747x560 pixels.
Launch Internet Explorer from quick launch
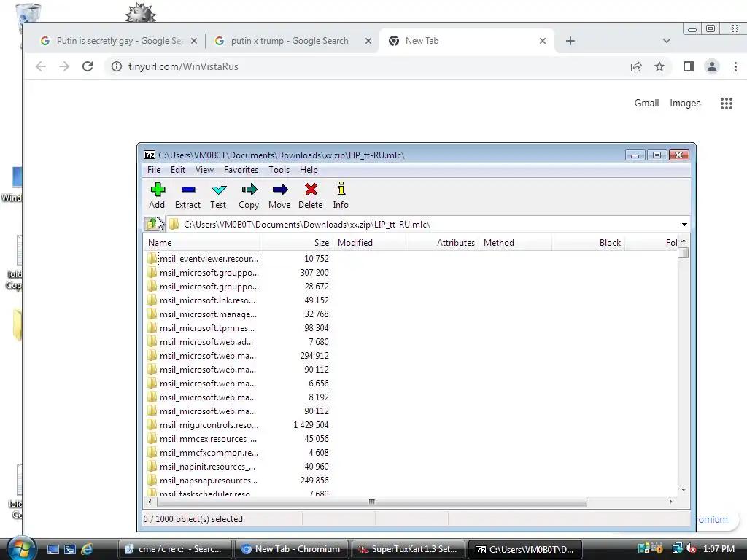[x=87, y=549]
